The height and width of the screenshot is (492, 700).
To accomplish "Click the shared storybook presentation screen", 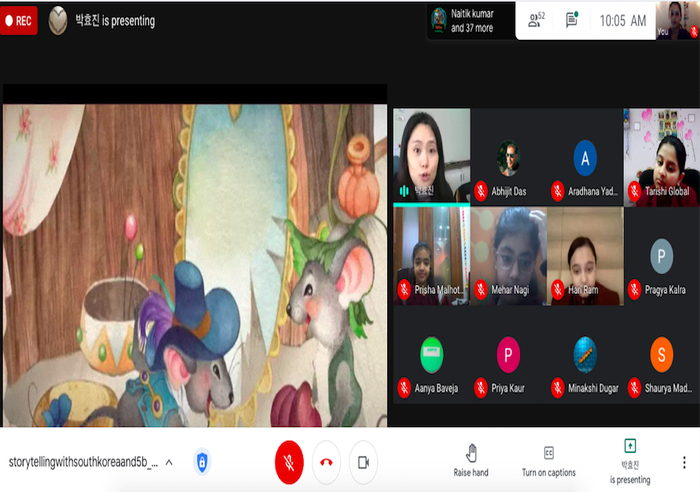I will pyautogui.click(x=195, y=265).
